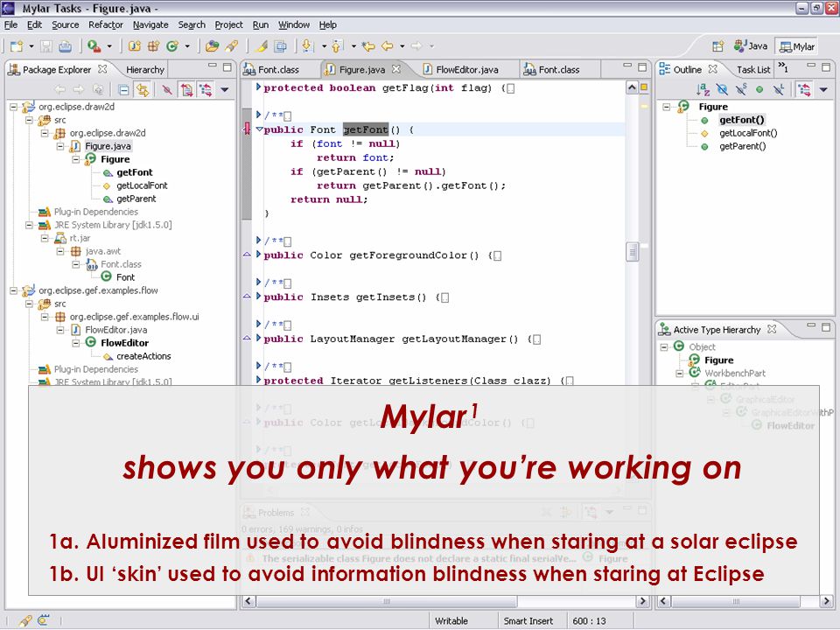The width and height of the screenshot is (840, 630).
Task: Click Collapse All in Package Explorer
Action: pos(123,90)
